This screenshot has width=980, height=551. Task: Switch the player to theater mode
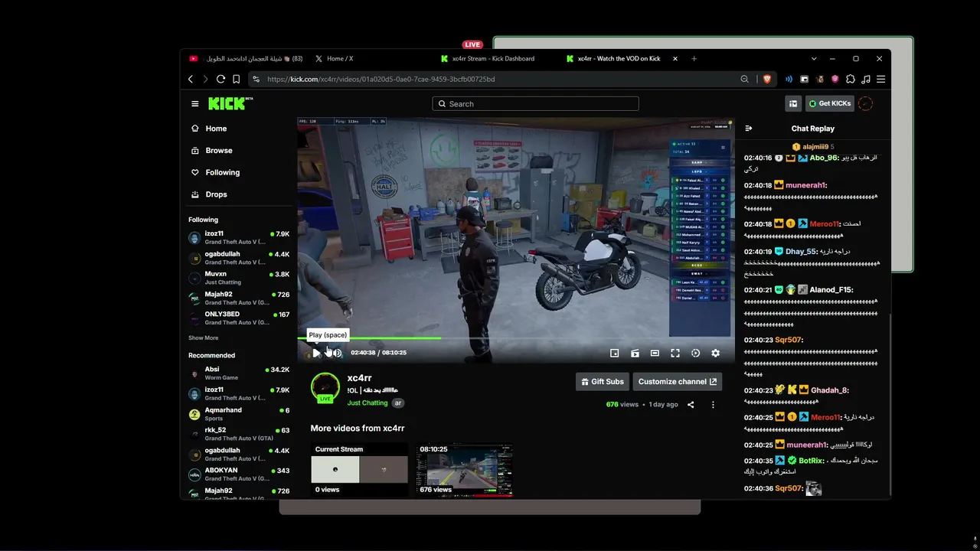tap(655, 353)
